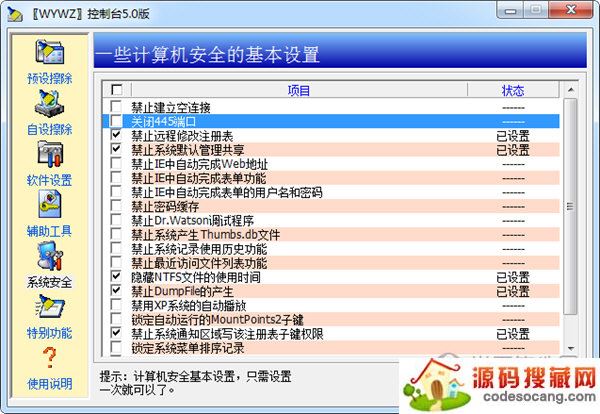Check 禁止最近访问文件列表功能 checkbox
The image size is (600, 414).
click(116, 262)
